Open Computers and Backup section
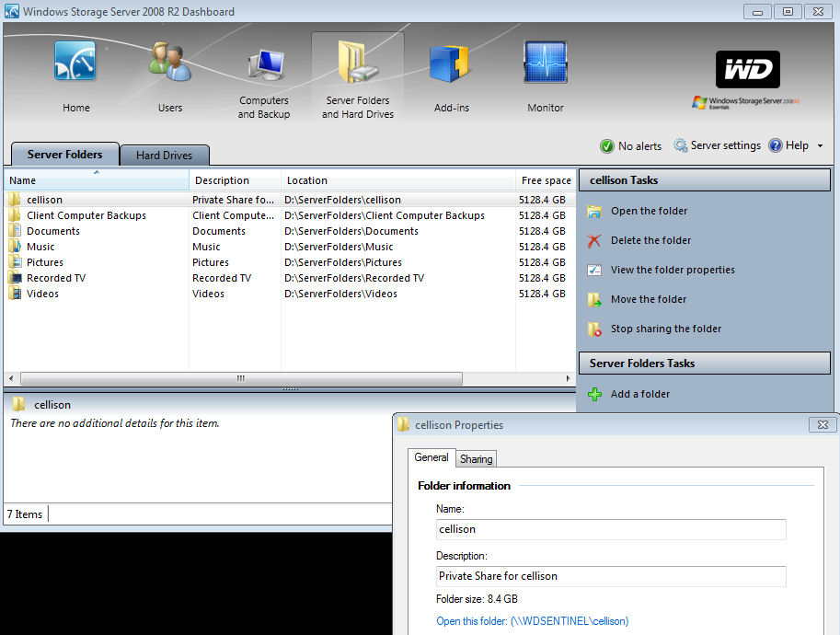Image resolution: width=840 pixels, height=635 pixels. (264, 83)
